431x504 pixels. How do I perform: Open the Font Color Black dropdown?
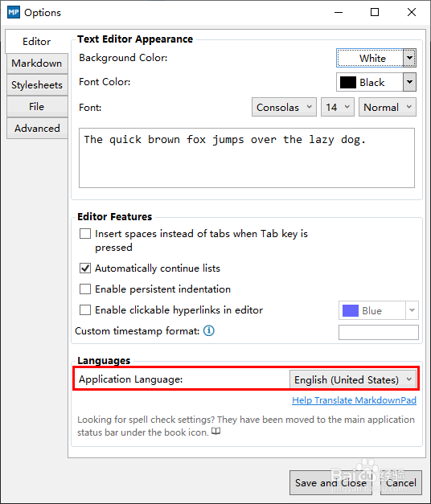[376, 82]
